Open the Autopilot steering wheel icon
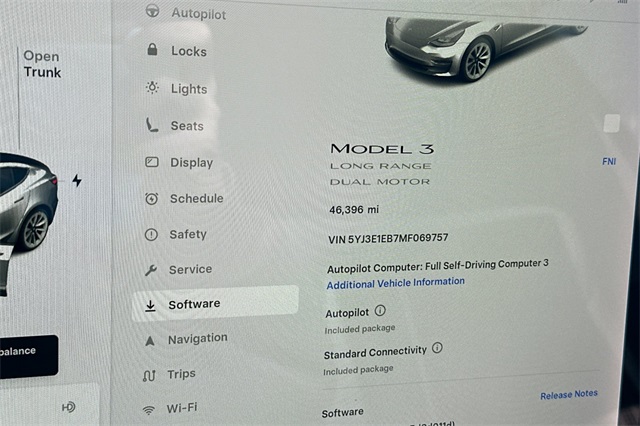Screen dimensions: 640x426 pos(153,11)
